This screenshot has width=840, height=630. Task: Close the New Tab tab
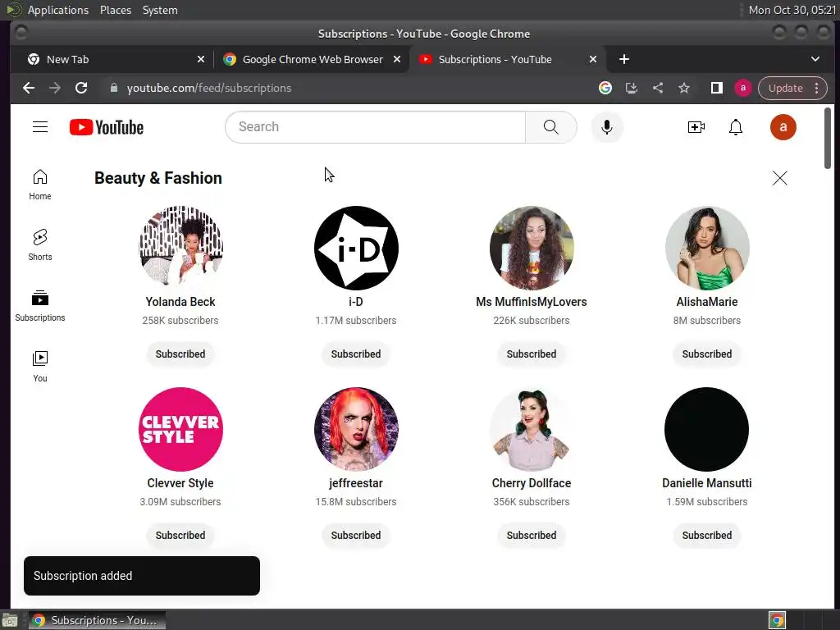point(201,59)
